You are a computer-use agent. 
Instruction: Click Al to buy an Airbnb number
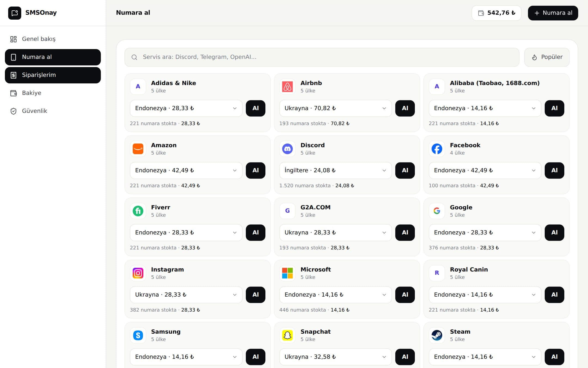(x=405, y=108)
